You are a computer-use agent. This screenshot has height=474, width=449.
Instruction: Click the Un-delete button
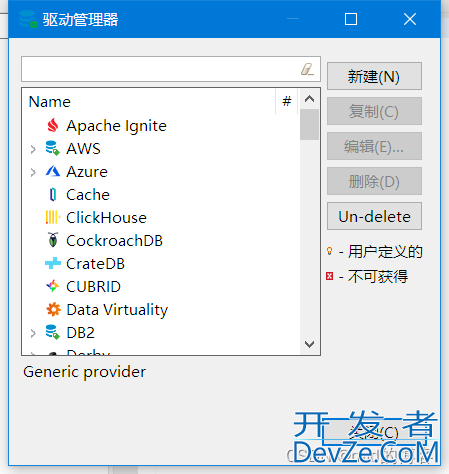tap(374, 216)
